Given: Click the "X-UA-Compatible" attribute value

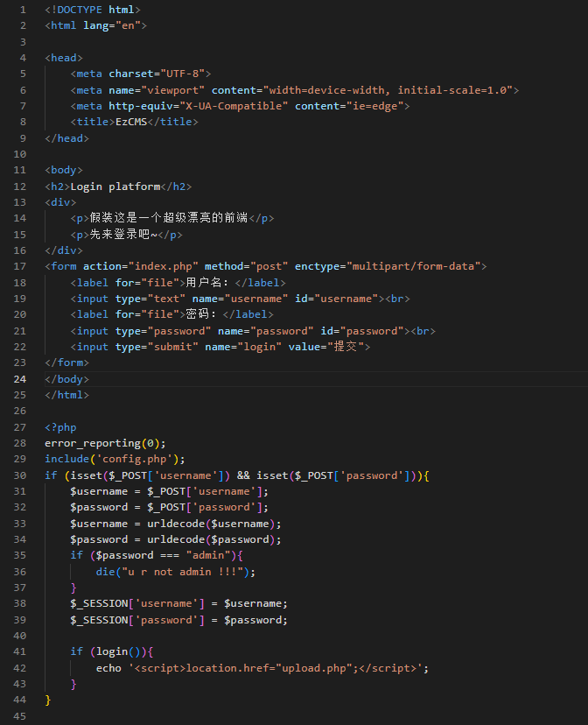Looking at the screenshot, I should (x=233, y=106).
